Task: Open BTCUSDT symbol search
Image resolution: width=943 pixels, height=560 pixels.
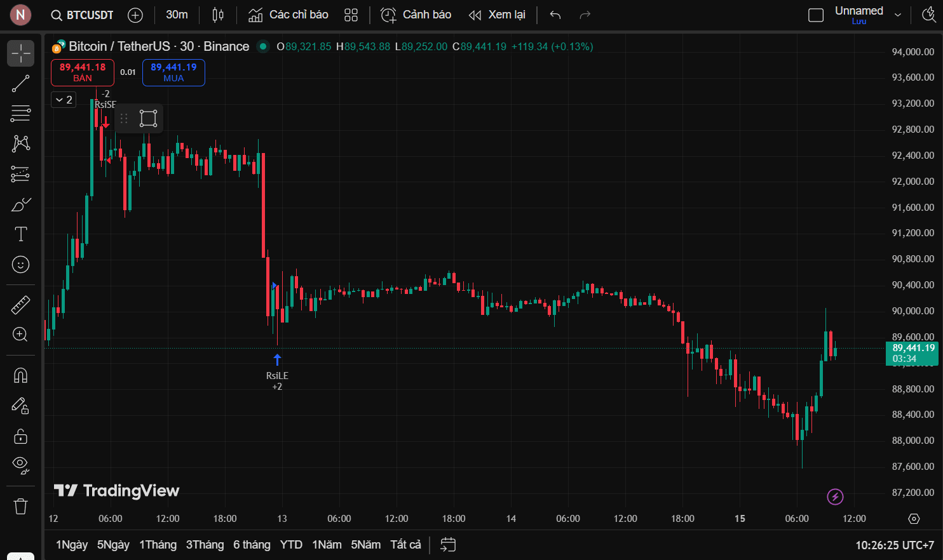Action: point(82,15)
